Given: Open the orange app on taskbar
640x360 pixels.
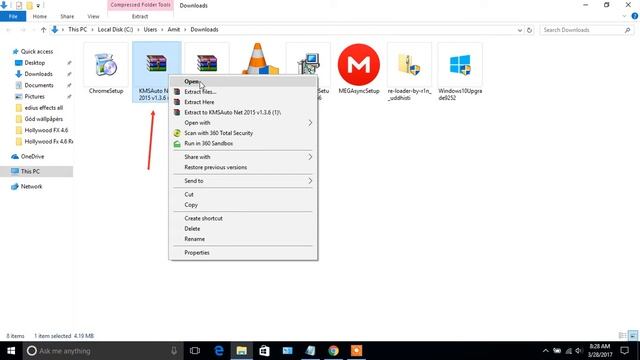Looking at the screenshot, I should pos(356,351).
